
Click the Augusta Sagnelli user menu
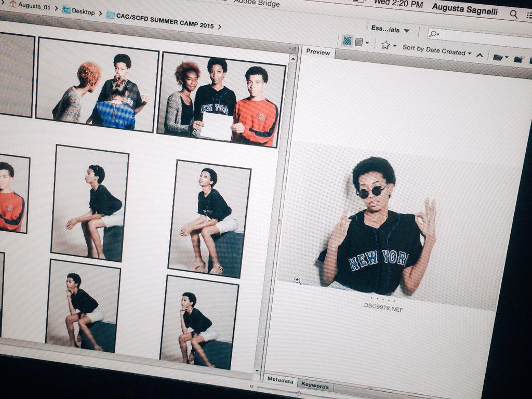point(465,9)
